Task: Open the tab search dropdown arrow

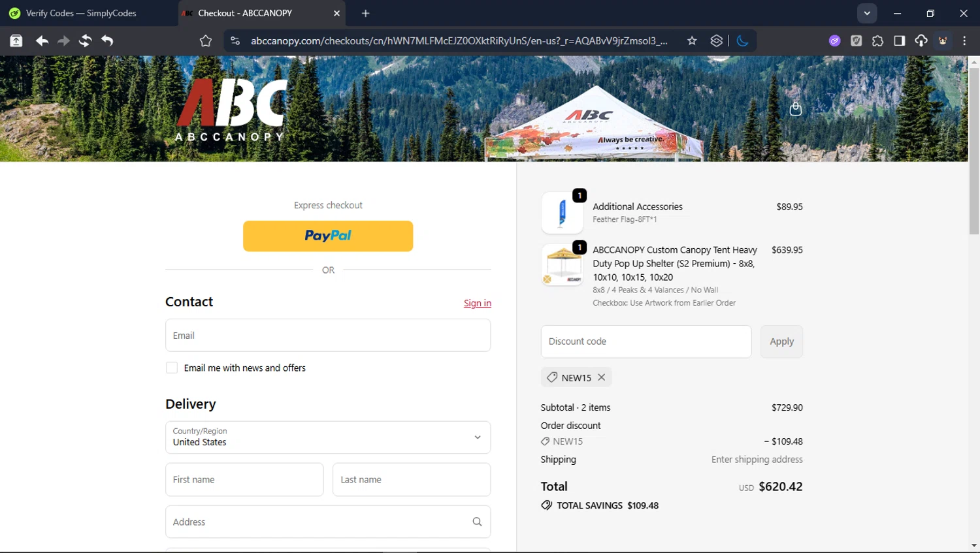Action: [x=867, y=13]
